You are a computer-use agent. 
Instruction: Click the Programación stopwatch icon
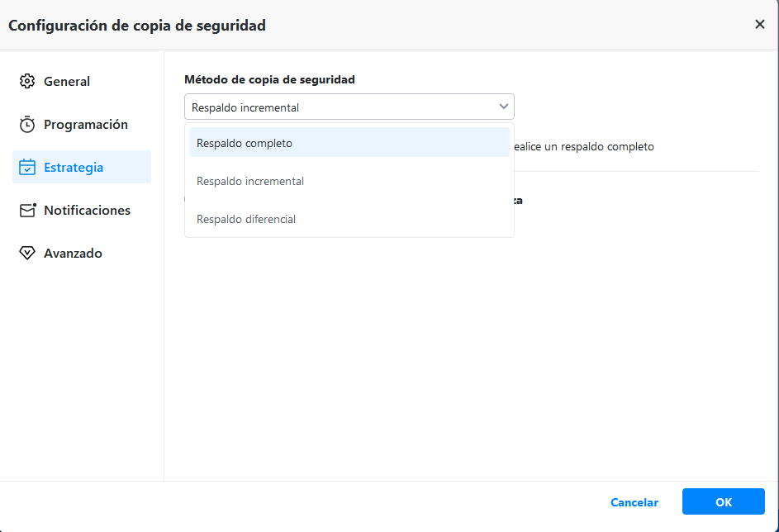pos(27,125)
